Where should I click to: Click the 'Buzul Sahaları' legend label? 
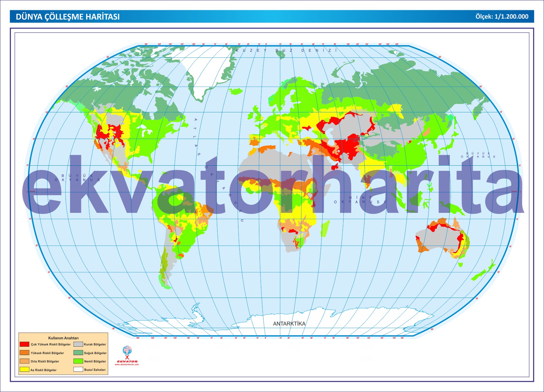click(95, 370)
